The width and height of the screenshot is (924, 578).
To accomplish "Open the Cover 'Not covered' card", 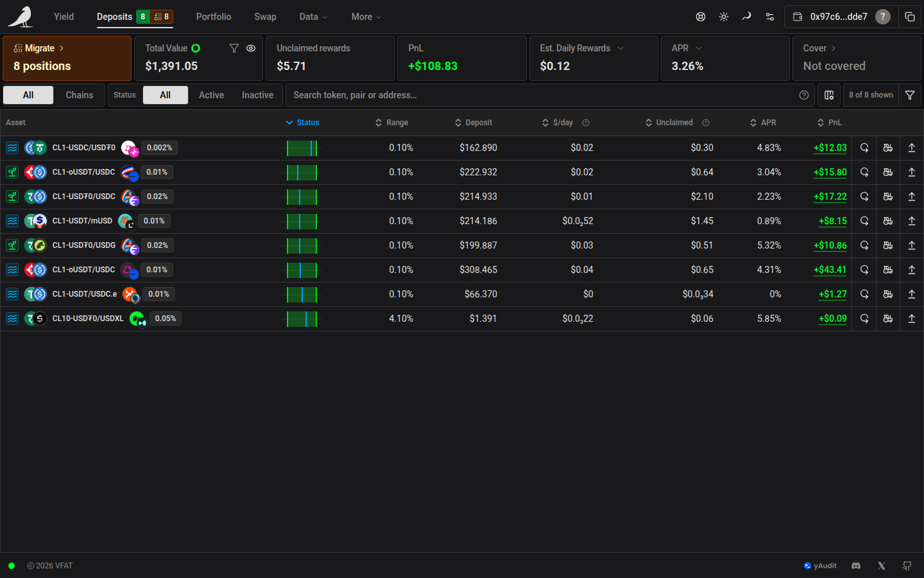I will pos(857,58).
